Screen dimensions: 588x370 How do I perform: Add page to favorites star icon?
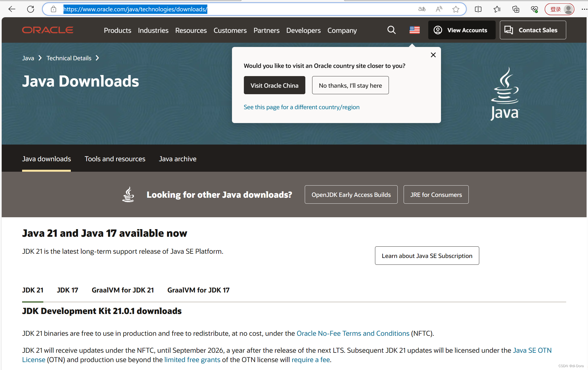[456, 9]
